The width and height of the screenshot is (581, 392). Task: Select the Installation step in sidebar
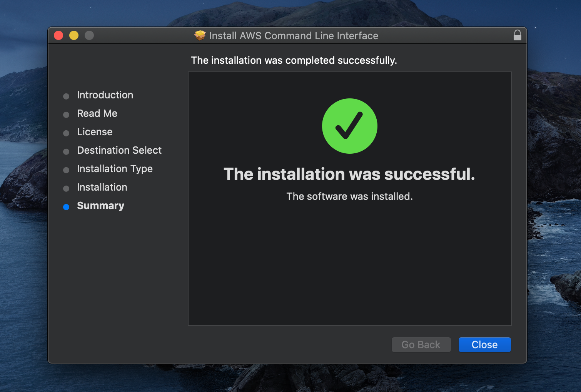tap(102, 187)
